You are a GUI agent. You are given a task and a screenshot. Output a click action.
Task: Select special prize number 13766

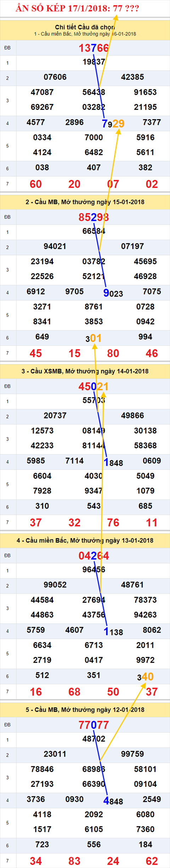click(x=93, y=48)
